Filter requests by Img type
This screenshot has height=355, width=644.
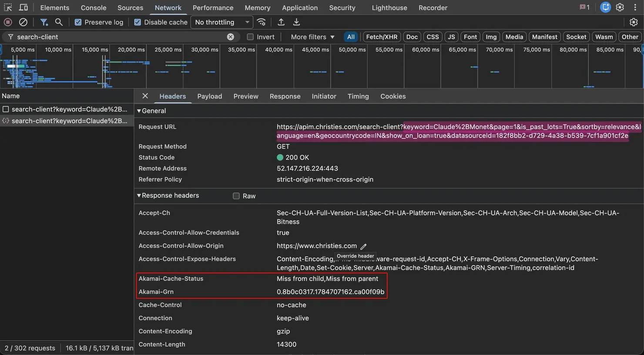tap(491, 37)
